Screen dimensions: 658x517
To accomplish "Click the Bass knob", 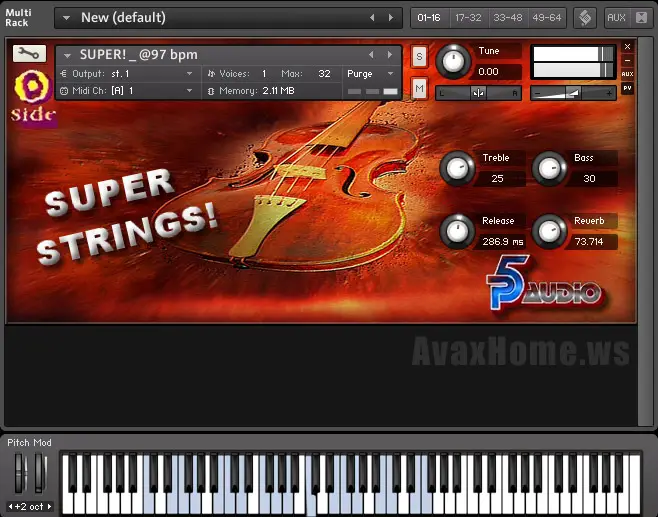I will coord(549,168).
